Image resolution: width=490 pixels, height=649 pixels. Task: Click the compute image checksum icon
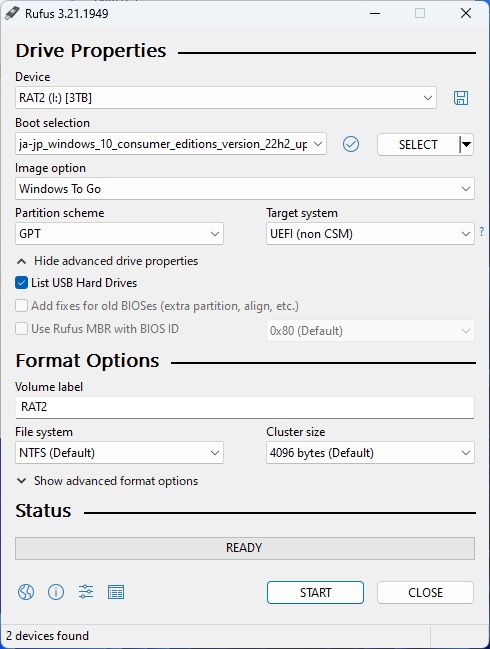(x=351, y=144)
